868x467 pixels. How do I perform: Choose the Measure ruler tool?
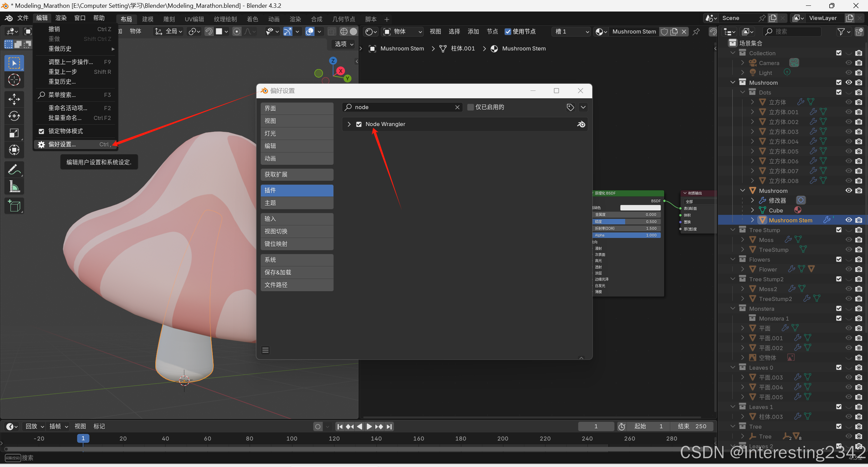14,186
